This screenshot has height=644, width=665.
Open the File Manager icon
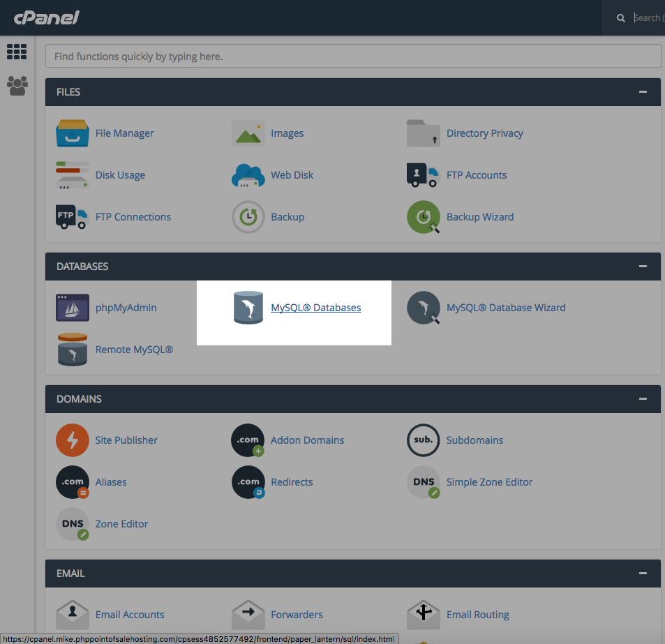[x=73, y=133]
